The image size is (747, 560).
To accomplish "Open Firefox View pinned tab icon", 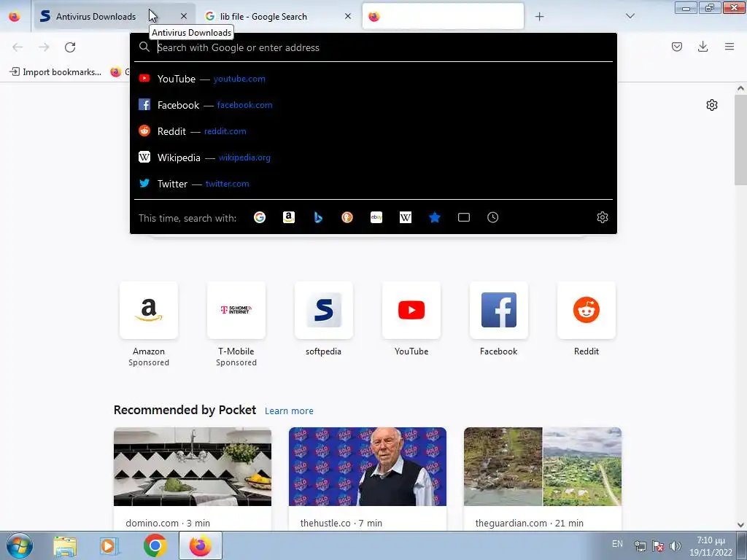I will (x=15, y=16).
